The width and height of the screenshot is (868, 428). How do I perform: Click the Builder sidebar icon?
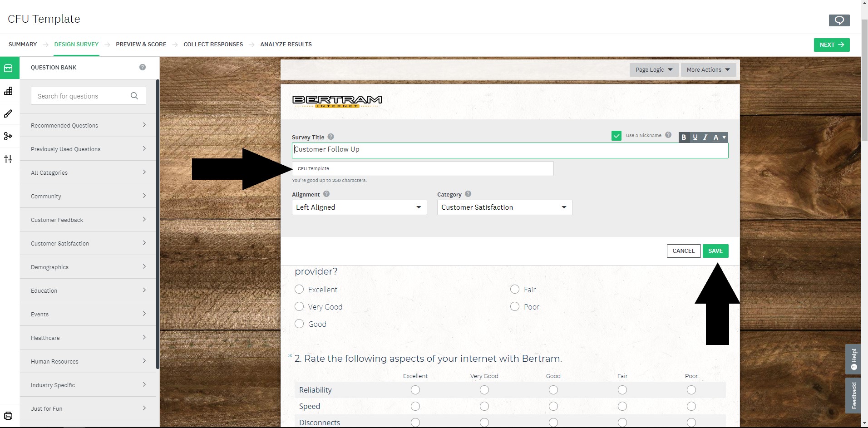[x=8, y=91]
